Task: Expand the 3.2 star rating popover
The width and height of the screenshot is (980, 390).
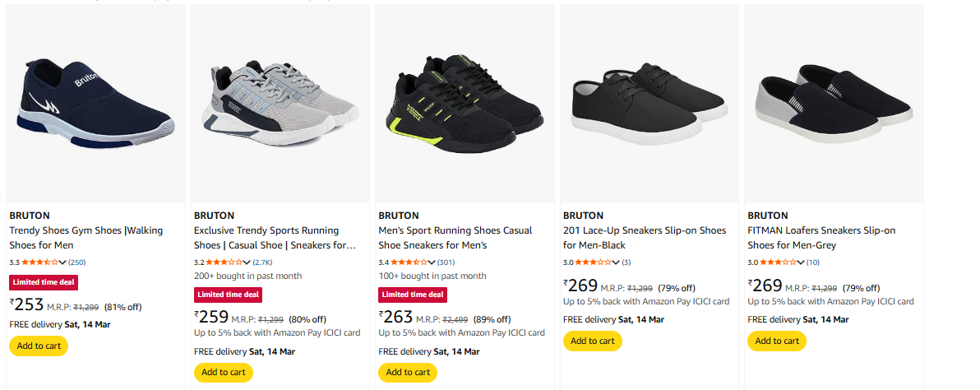Action: pyautogui.click(x=247, y=262)
